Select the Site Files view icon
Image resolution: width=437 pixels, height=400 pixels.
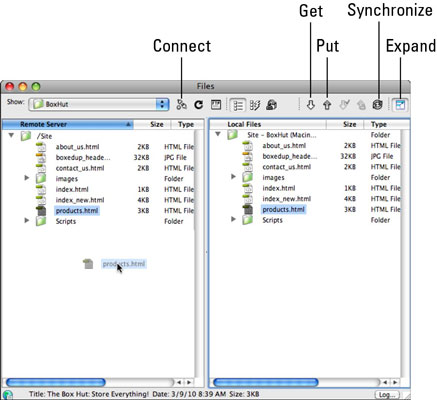[238, 105]
